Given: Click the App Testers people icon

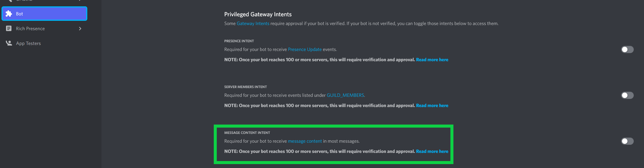Looking at the screenshot, I should [x=9, y=43].
